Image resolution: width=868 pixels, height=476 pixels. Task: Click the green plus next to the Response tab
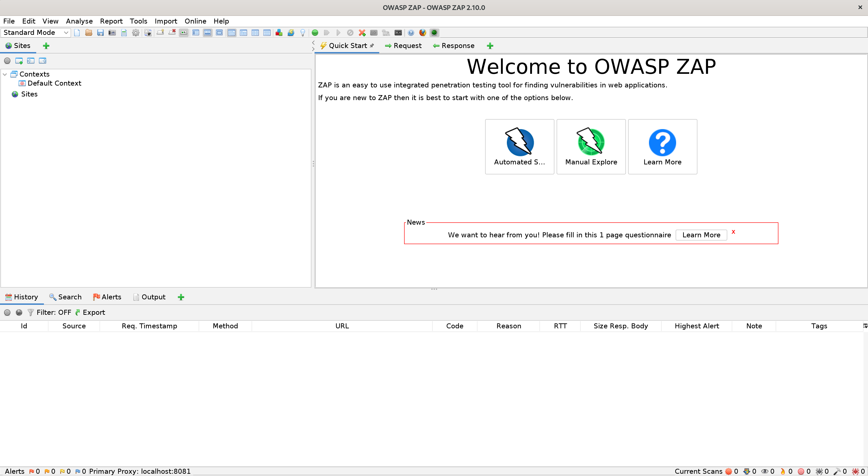pyautogui.click(x=490, y=46)
